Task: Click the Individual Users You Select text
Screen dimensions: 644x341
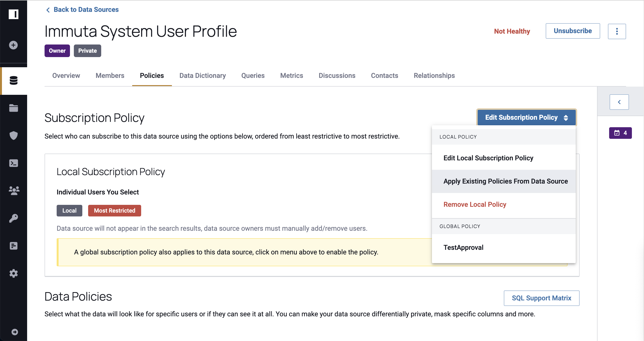Action: click(x=98, y=192)
